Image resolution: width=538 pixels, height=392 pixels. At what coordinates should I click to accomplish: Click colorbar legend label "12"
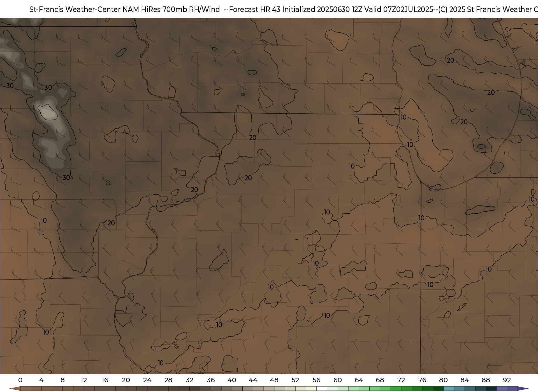click(84, 380)
